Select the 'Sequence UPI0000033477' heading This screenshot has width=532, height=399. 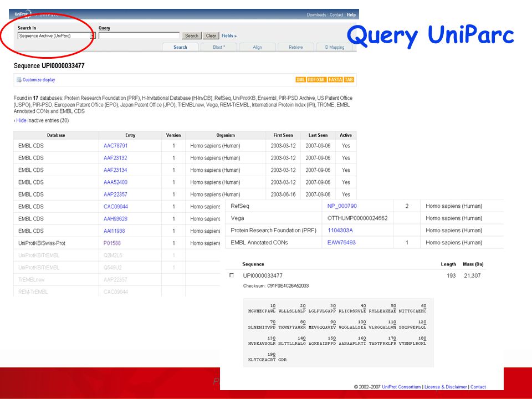pos(49,66)
